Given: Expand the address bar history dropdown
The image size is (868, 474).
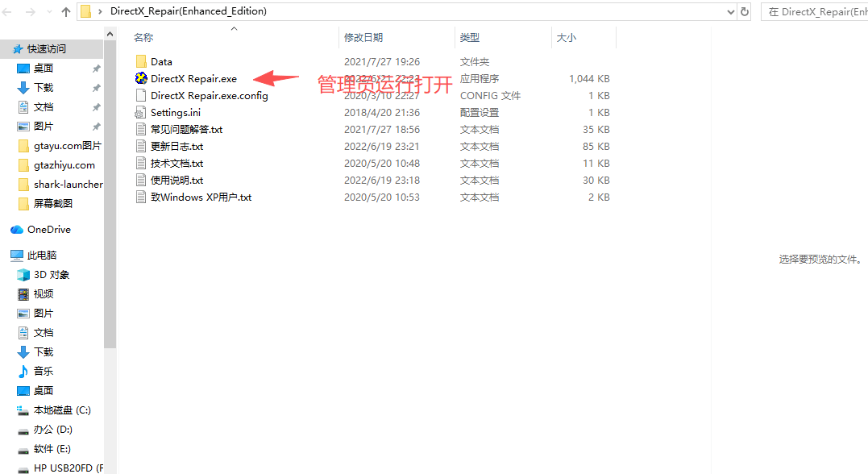Looking at the screenshot, I should [731, 11].
